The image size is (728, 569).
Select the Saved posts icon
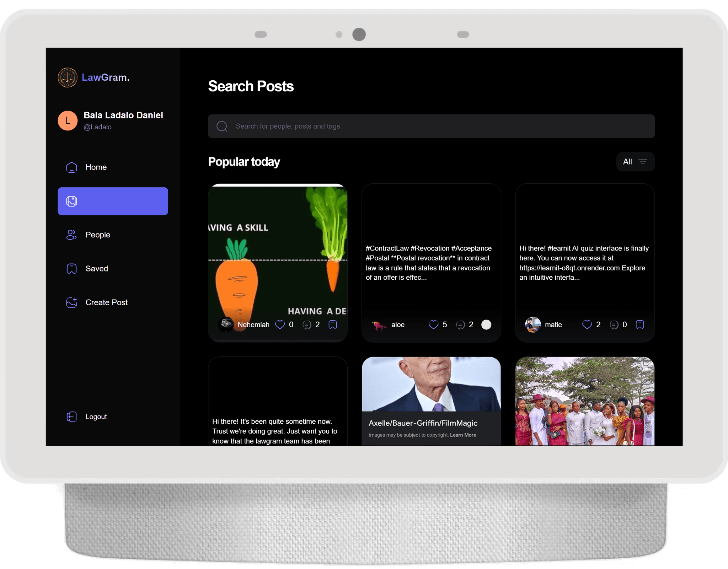click(71, 269)
